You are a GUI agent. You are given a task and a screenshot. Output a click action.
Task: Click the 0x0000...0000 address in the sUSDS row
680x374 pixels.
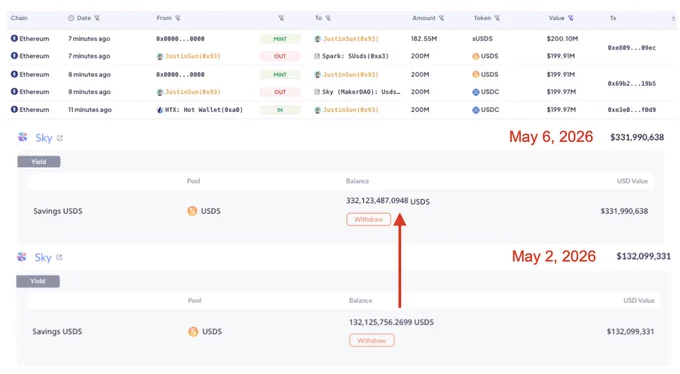click(x=180, y=39)
